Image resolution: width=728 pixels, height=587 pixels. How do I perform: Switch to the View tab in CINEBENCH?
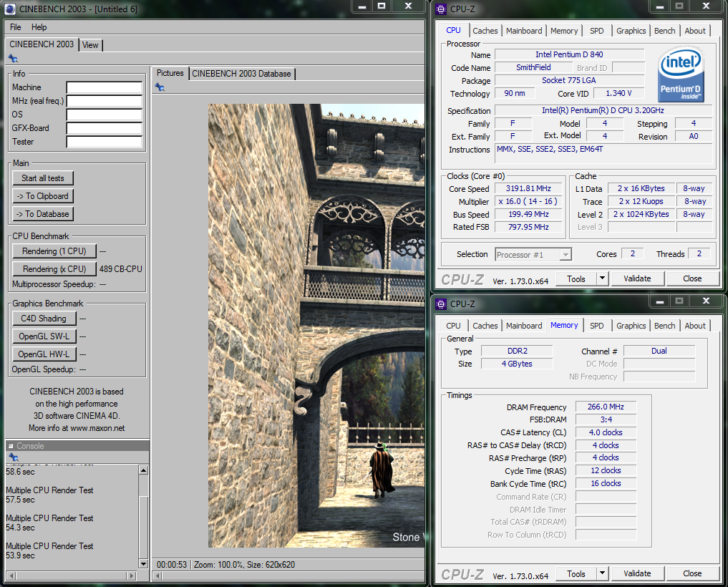pyautogui.click(x=90, y=45)
